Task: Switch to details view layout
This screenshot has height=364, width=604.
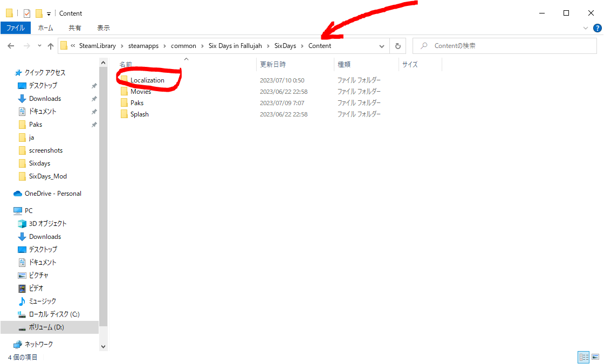Action: coord(584,357)
